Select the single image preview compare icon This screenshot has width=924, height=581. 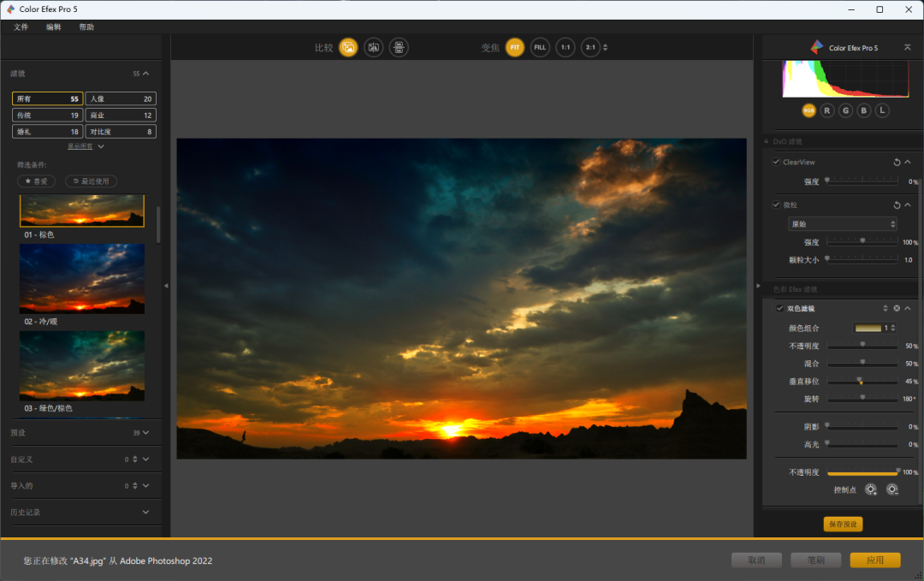tap(347, 48)
